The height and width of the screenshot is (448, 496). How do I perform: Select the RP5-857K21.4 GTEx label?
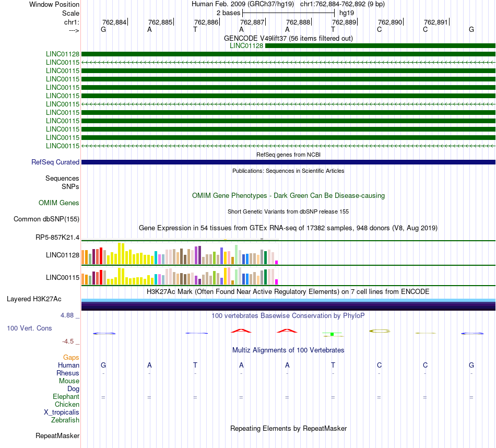(57, 237)
